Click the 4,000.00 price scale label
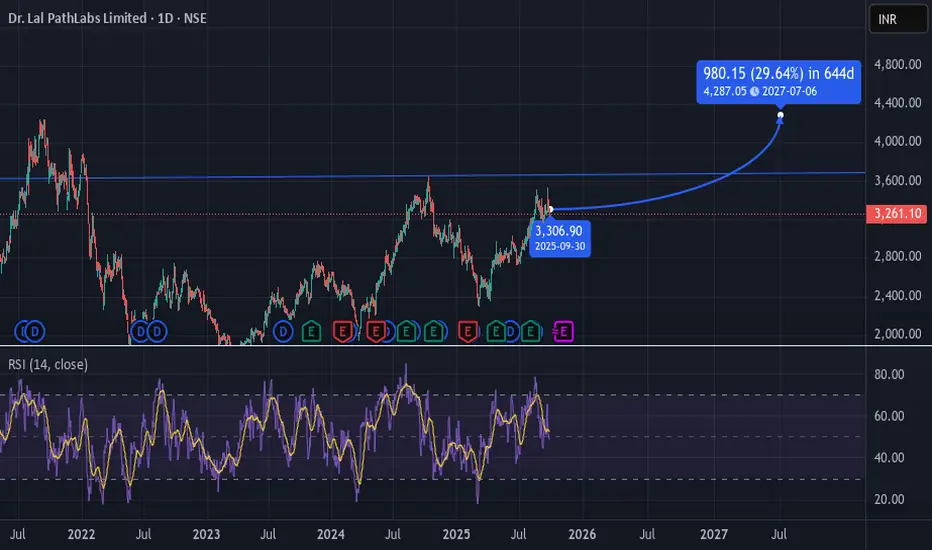 pos(898,141)
